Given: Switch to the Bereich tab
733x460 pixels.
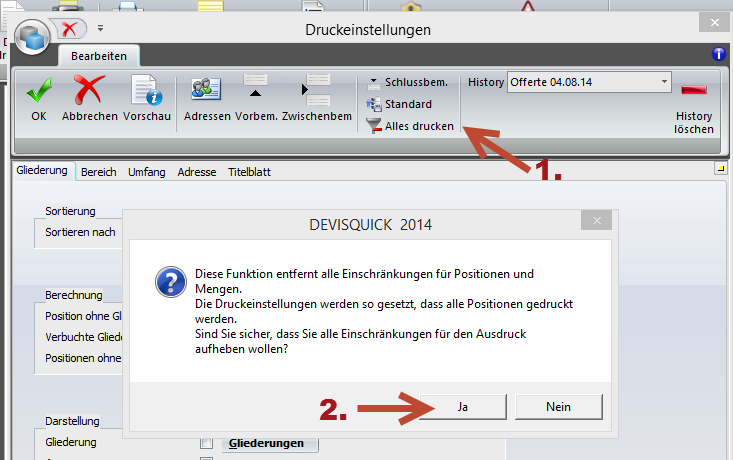Looking at the screenshot, I should coord(99,172).
